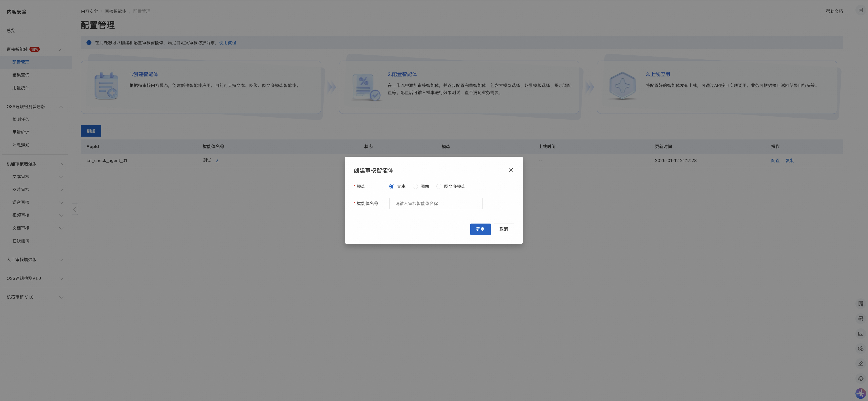Click the AppId column header
This screenshot has height=401, width=868.
[x=93, y=147]
